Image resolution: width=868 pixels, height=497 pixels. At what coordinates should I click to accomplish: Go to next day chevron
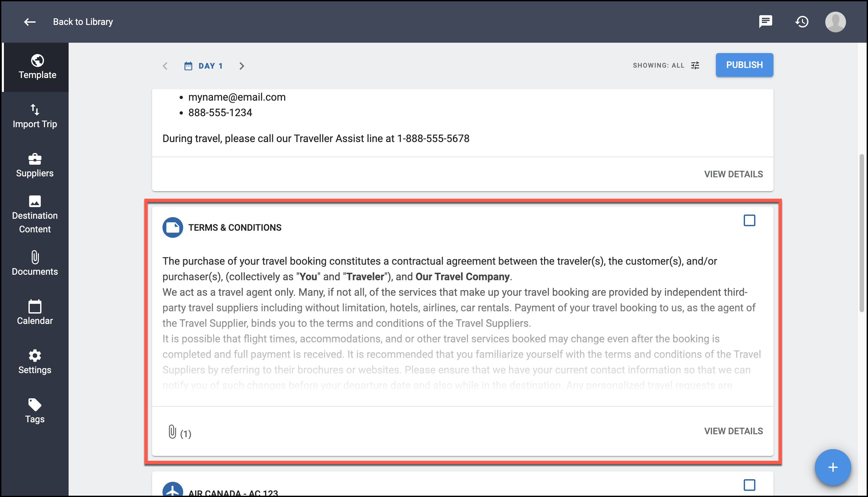[242, 66]
